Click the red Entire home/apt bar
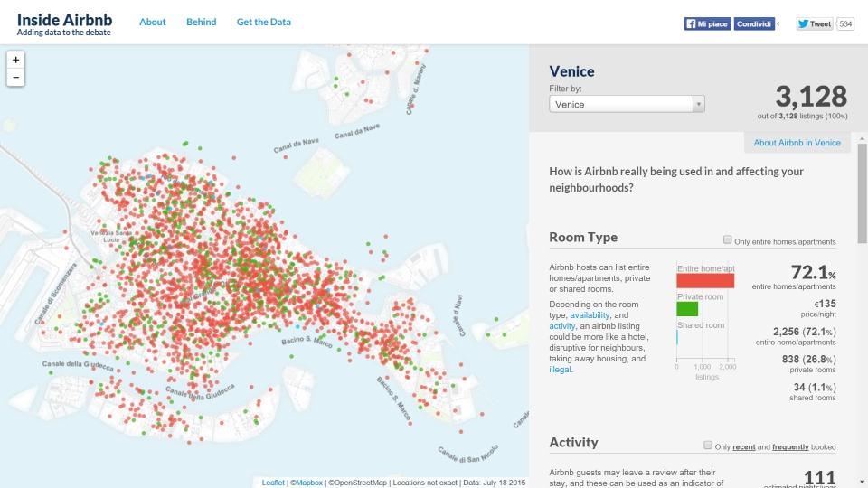 (x=705, y=281)
